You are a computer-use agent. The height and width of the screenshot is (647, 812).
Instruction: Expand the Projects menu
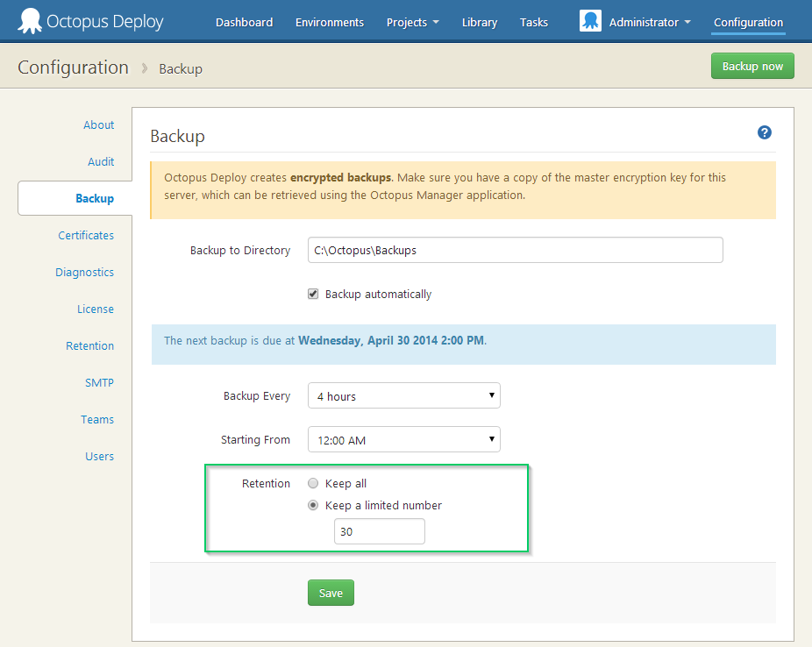412,22
